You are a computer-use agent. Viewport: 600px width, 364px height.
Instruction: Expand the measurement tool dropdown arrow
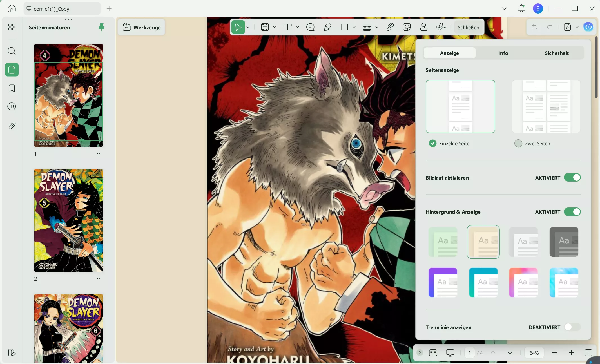click(x=377, y=27)
